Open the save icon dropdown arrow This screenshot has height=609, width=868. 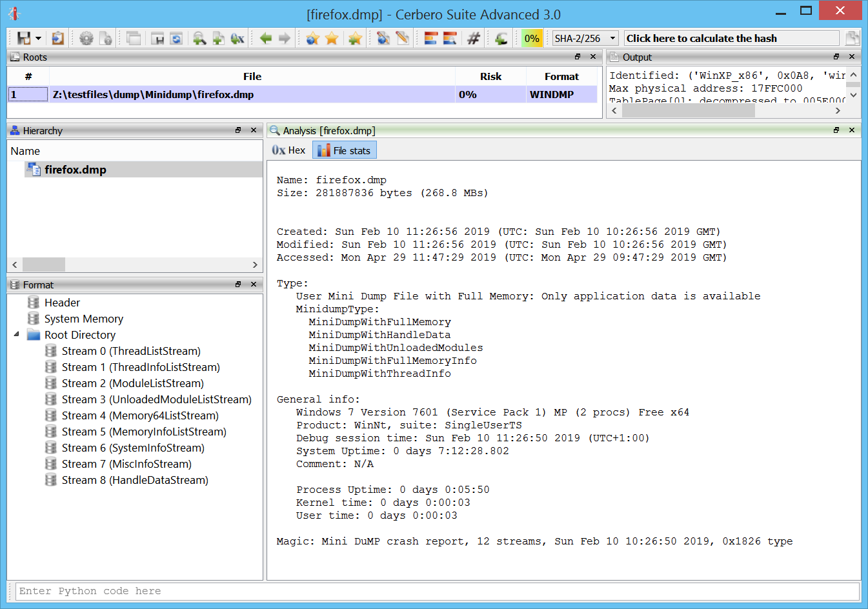point(38,39)
